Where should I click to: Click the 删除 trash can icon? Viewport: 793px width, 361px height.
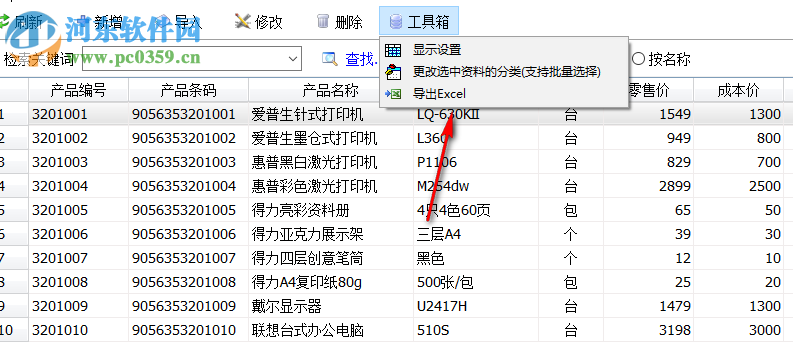point(322,21)
